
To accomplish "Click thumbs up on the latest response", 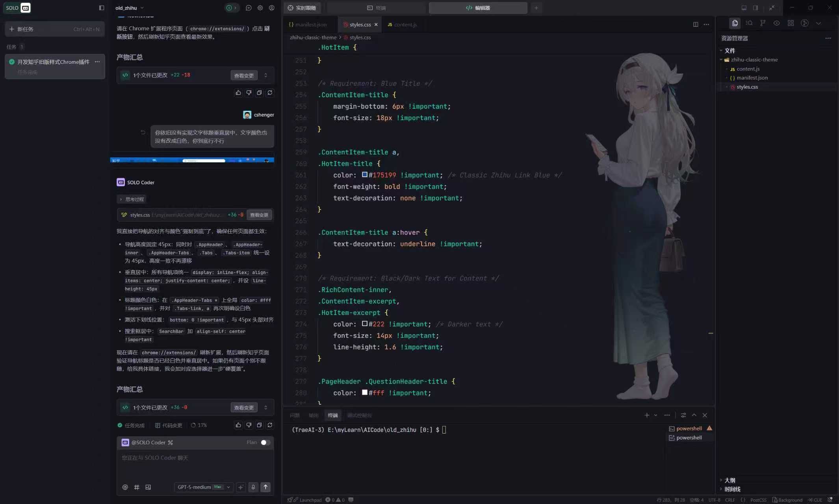I will click(238, 425).
